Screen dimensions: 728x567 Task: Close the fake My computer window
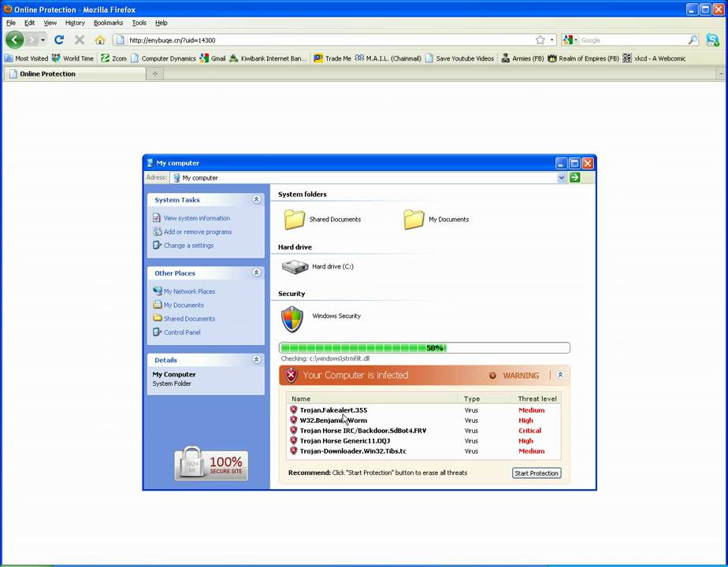[x=587, y=163]
